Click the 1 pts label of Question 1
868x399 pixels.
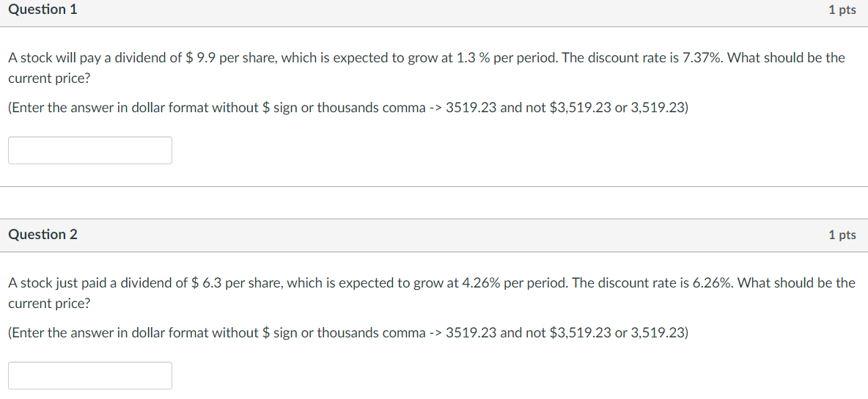pos(842,10)
